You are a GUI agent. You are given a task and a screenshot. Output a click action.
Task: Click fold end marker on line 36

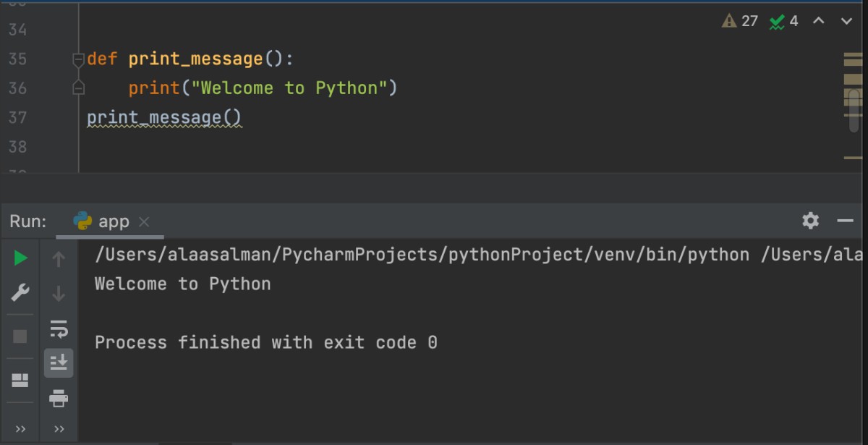click(79, 88)
